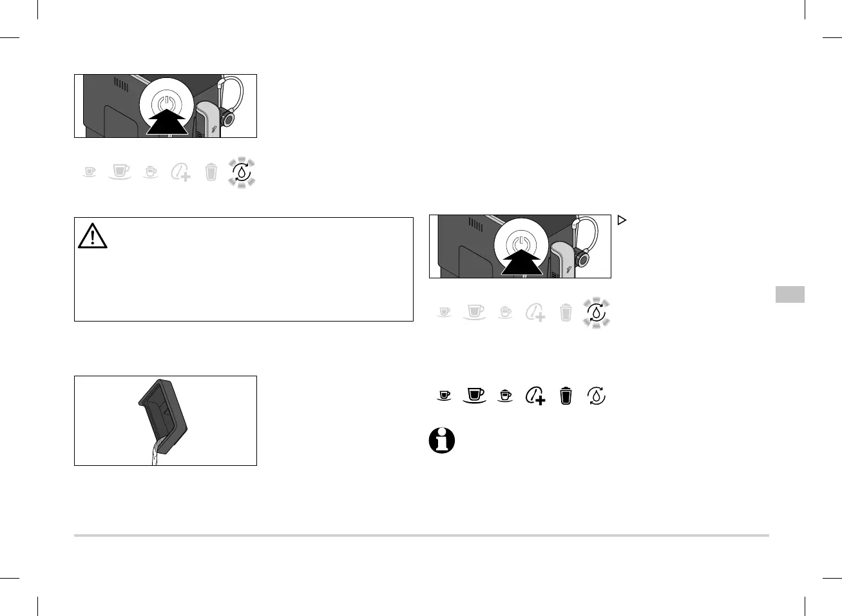Screen dimensions: 842x616
Task: Click the triangle bullet beside the right-hand illustration
Action: pos(622,220)
